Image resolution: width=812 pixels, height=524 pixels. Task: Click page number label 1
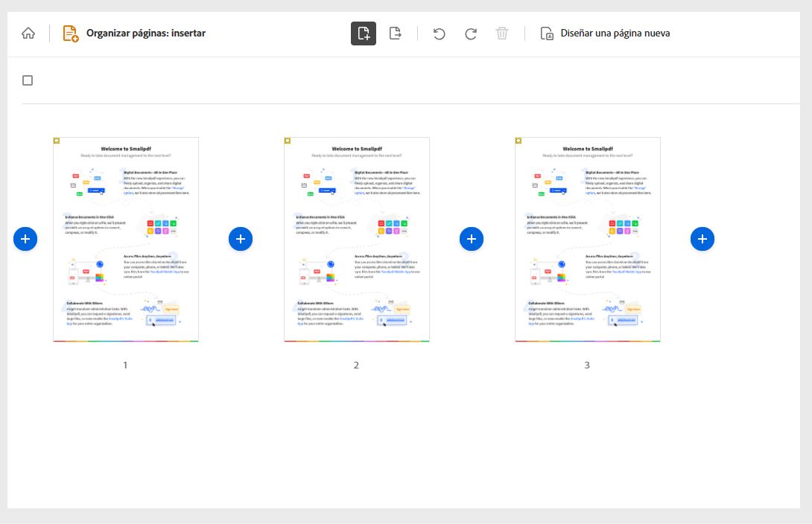pos(125,365)
